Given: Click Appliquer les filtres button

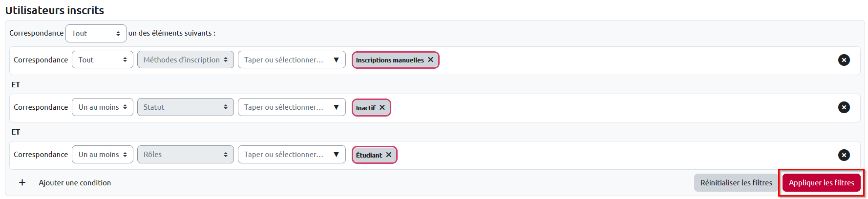Looking at the screenshot, I should point(821,182).
